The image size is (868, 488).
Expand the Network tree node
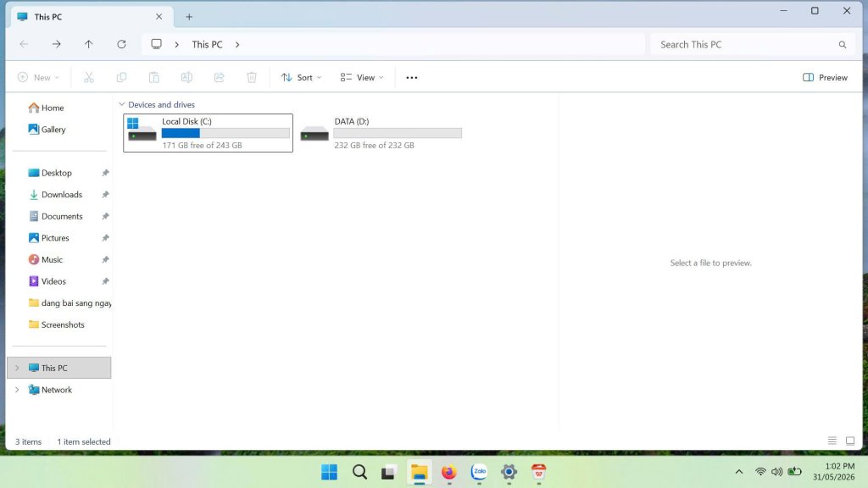pos(17,390)
